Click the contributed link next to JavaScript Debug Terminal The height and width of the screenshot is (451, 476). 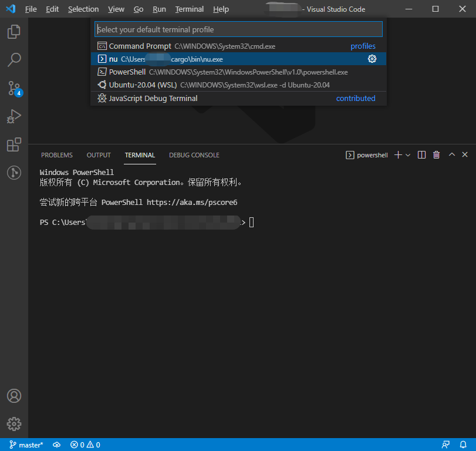pyautogui.click(x=356, y=98)
